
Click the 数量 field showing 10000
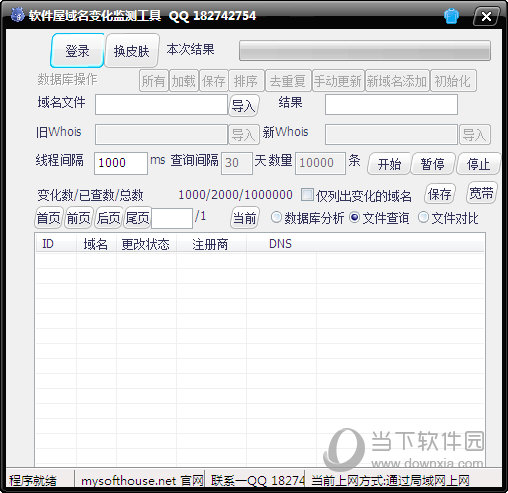tap(320, 163)
